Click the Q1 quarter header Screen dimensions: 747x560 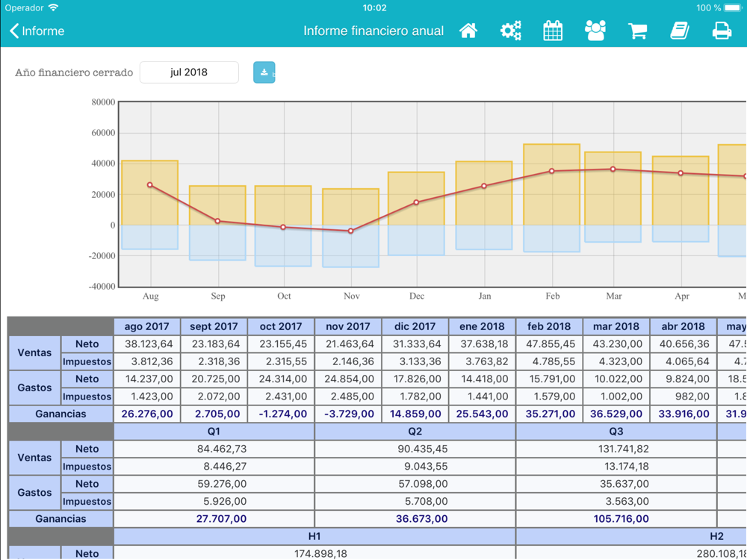(x=214, y=432)
